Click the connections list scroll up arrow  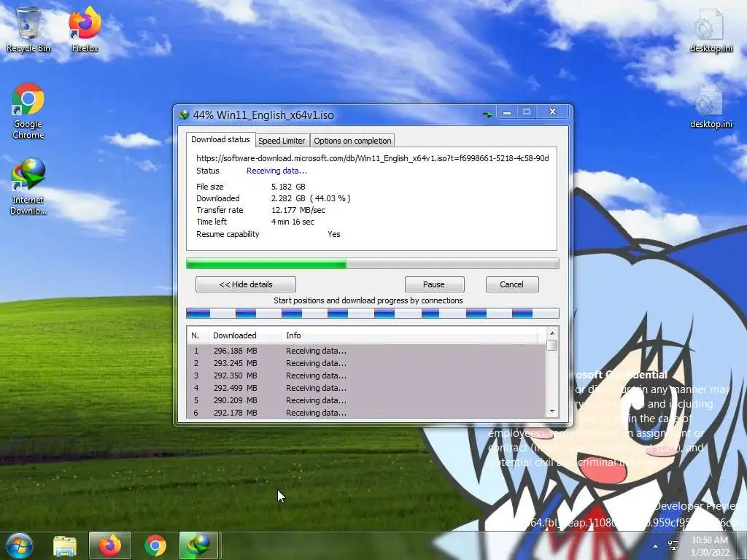(x=551, y=333)
